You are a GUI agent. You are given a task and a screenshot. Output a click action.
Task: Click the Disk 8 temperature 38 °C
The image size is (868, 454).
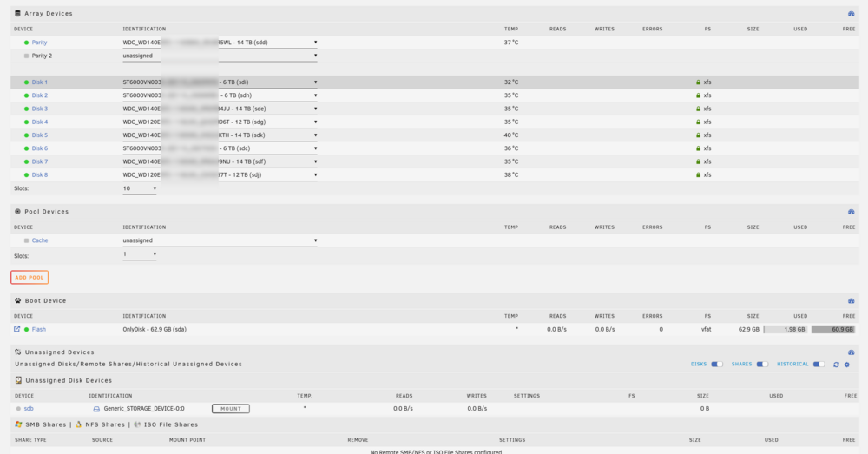pyautogui.click(x=511, y=175)
